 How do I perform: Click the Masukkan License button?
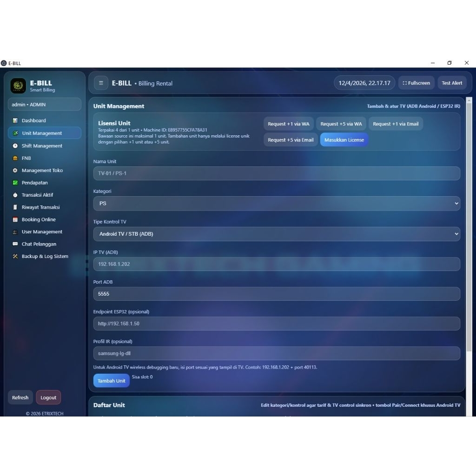pos(344,140)
